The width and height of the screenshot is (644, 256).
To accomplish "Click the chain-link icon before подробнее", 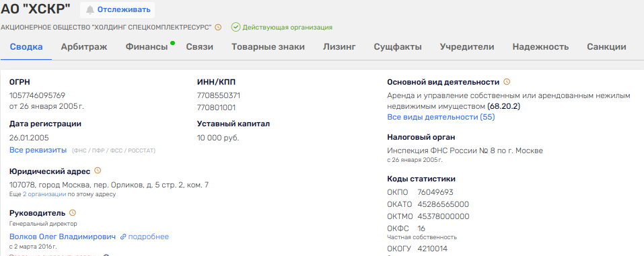I will coord(122,237).
